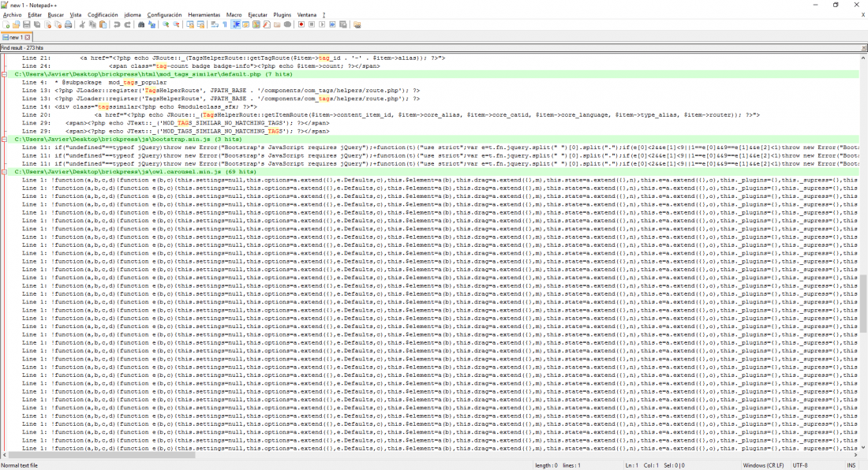Collapse the mod_tags_similar default.php results
This screenshot has height=470, width=868.
tap(4, 74)
